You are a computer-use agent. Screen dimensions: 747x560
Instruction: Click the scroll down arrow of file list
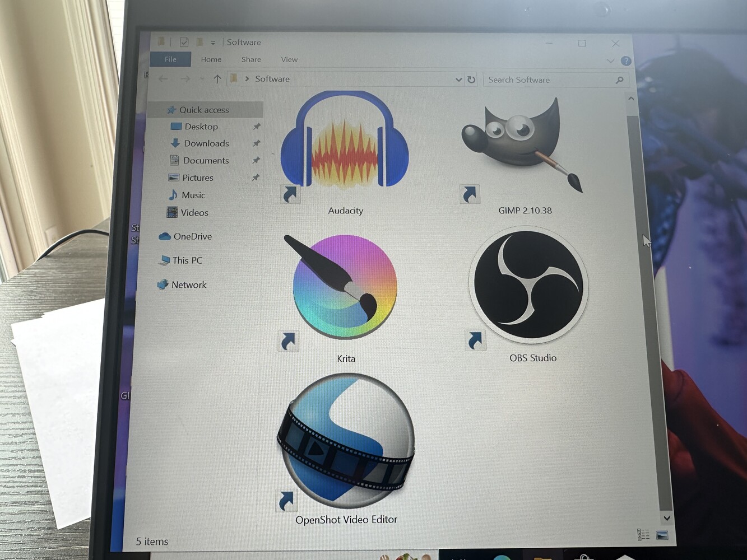coord(666,518)
